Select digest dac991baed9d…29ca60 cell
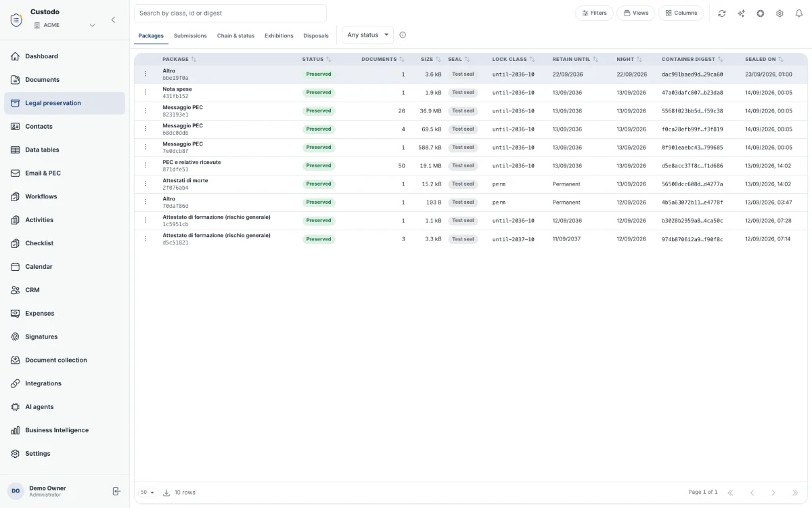 click(x=692, y=75)
